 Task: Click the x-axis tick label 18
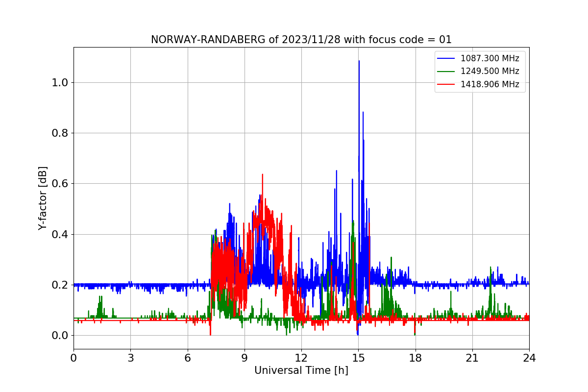coord(416,358)
